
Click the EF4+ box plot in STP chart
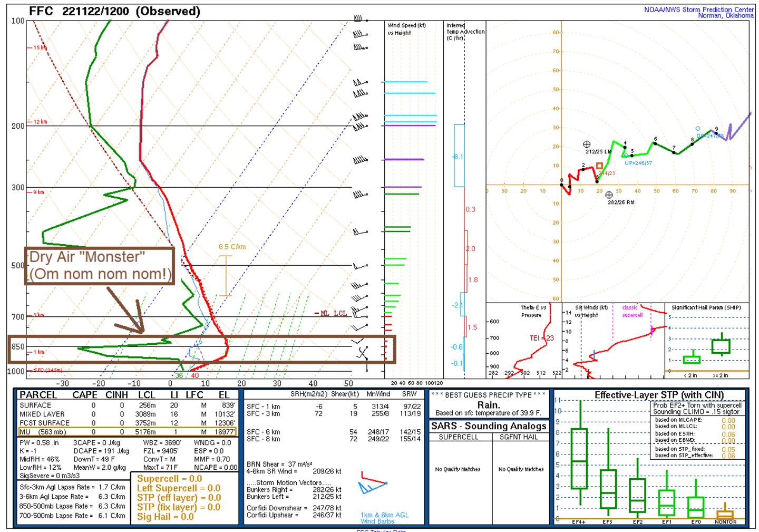tap(579, 459)
